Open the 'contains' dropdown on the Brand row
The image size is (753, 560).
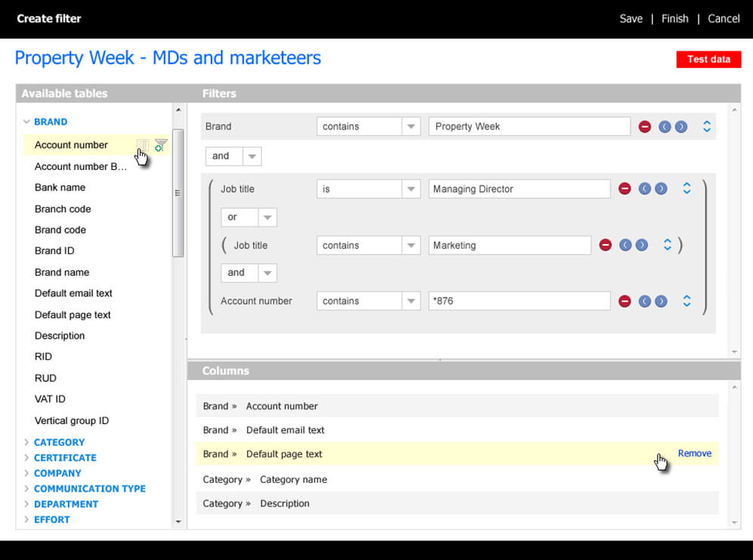click(x=411, y=127)
